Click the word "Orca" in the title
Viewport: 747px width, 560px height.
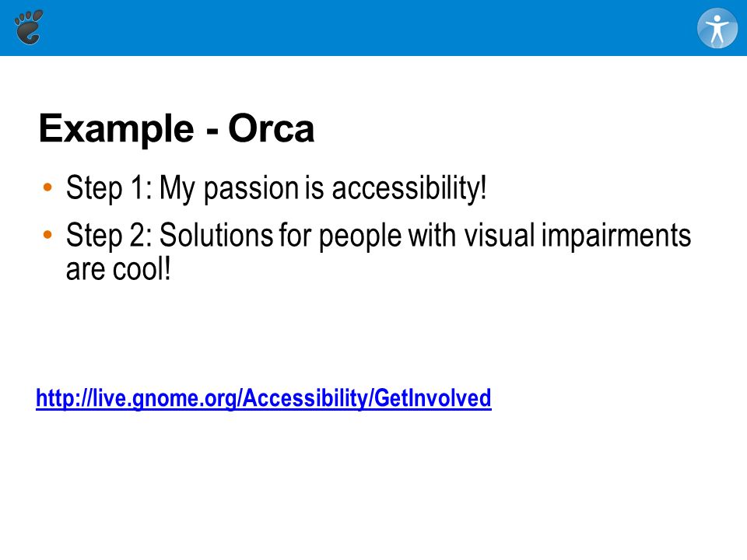tap(271, 128)
